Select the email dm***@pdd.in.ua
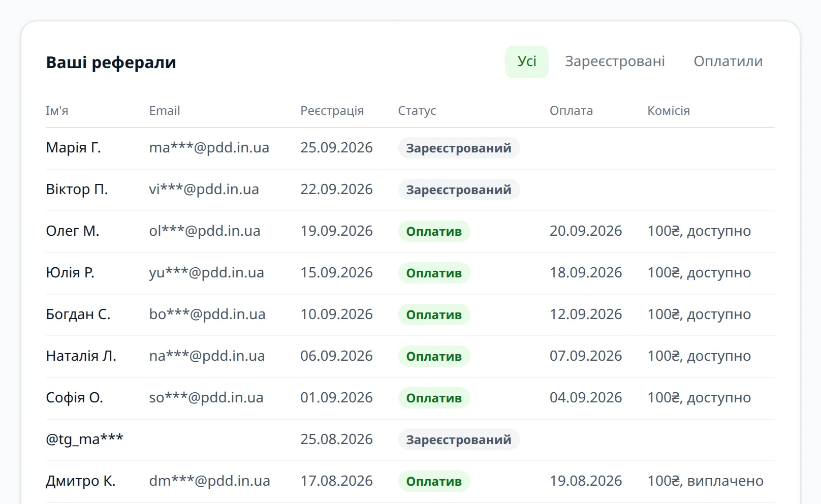Image resolution: width=821 pixels, height=504 pixels. [209, 481]
